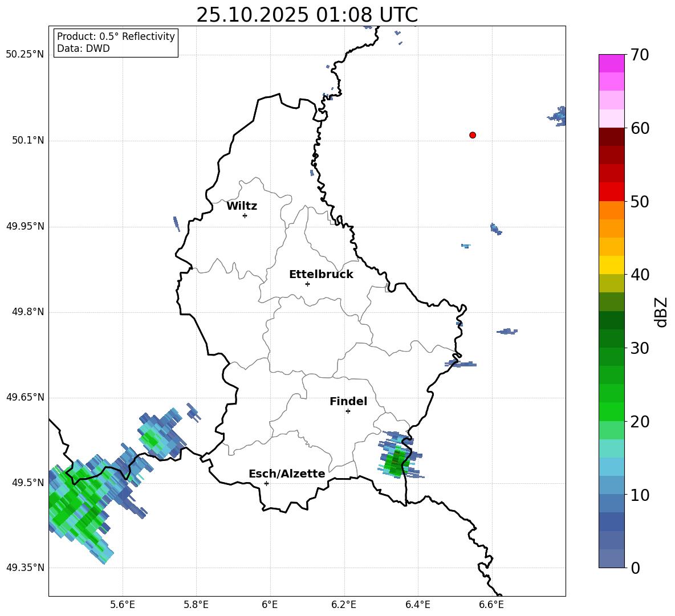The width and height of the screenshot is (675, 616).
Task: Click the Ettelbruck city label
Action: click(321, 275)
